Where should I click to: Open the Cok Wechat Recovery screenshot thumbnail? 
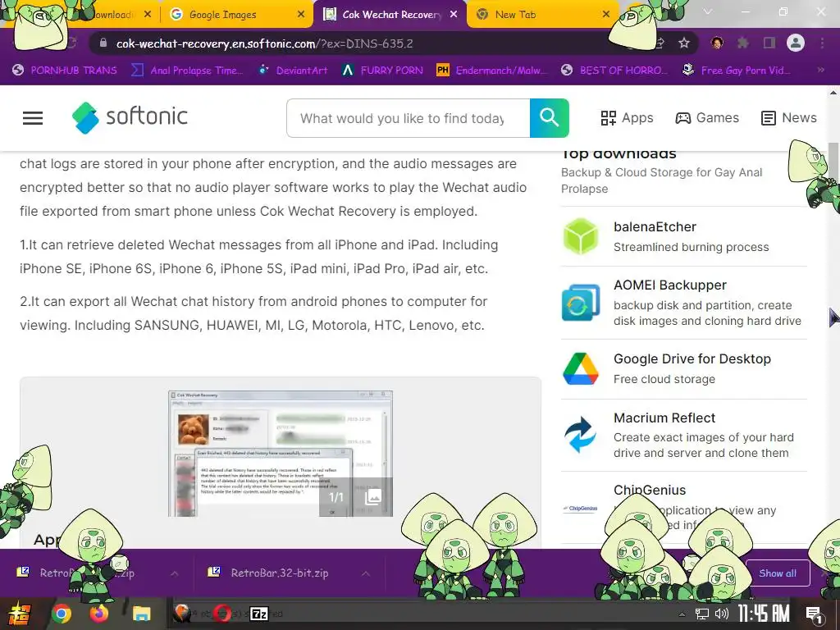pyautogui.click(x=281, y=453)
